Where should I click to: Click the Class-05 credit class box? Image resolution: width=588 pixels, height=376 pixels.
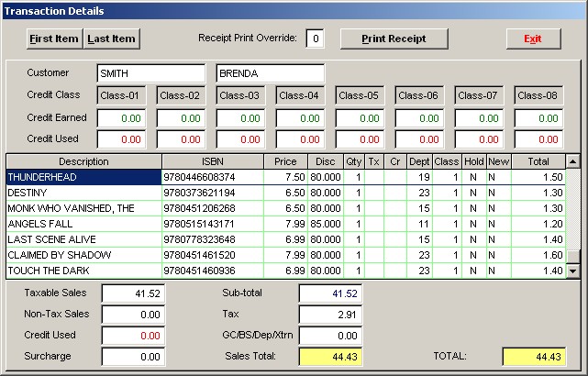pos(360,95)
